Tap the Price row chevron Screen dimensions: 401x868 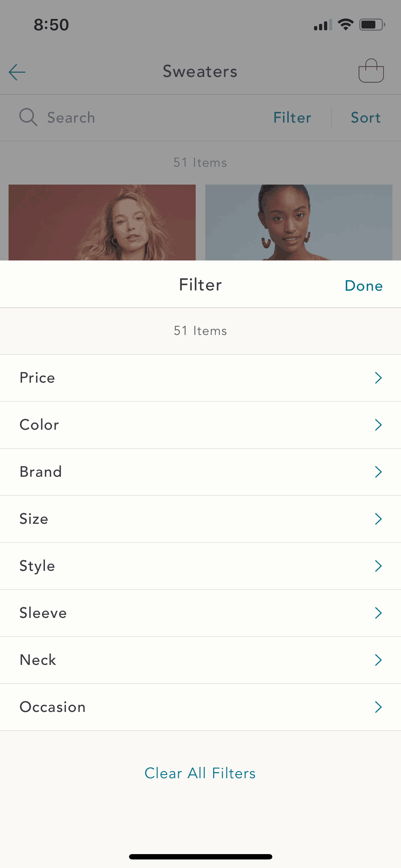coord(379,378)
